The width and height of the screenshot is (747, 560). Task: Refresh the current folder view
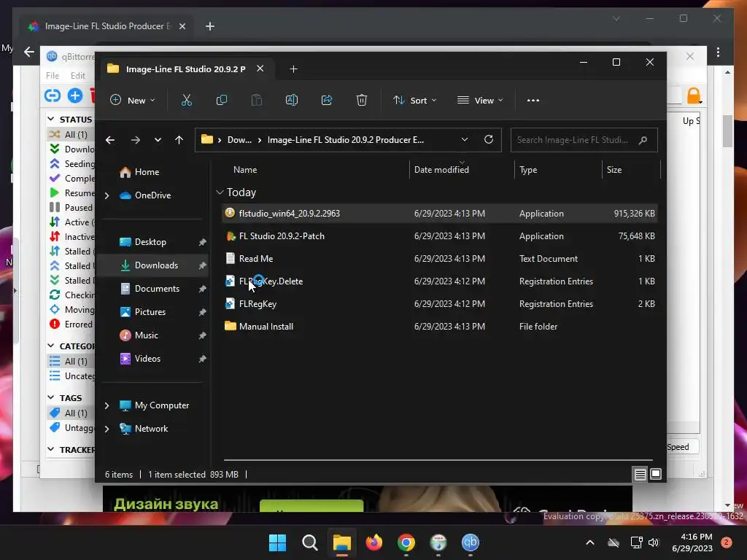point(489,139)
